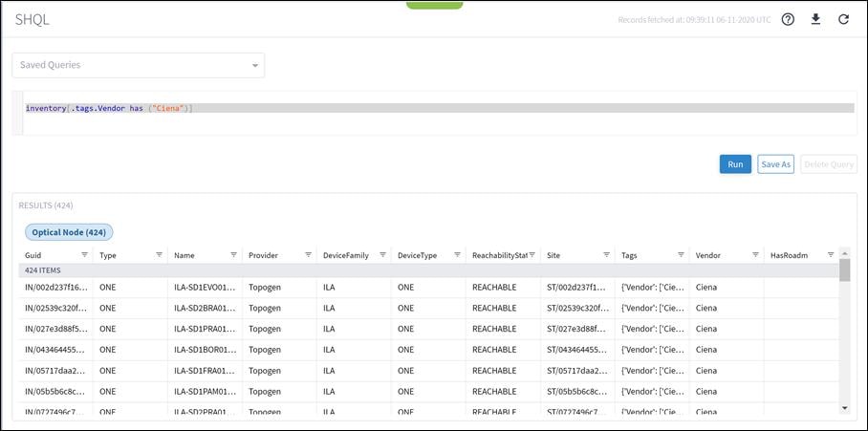Open HasRoadm column filter icon
This screenshot has height=431, width=868.
click(x=831, y=255)
